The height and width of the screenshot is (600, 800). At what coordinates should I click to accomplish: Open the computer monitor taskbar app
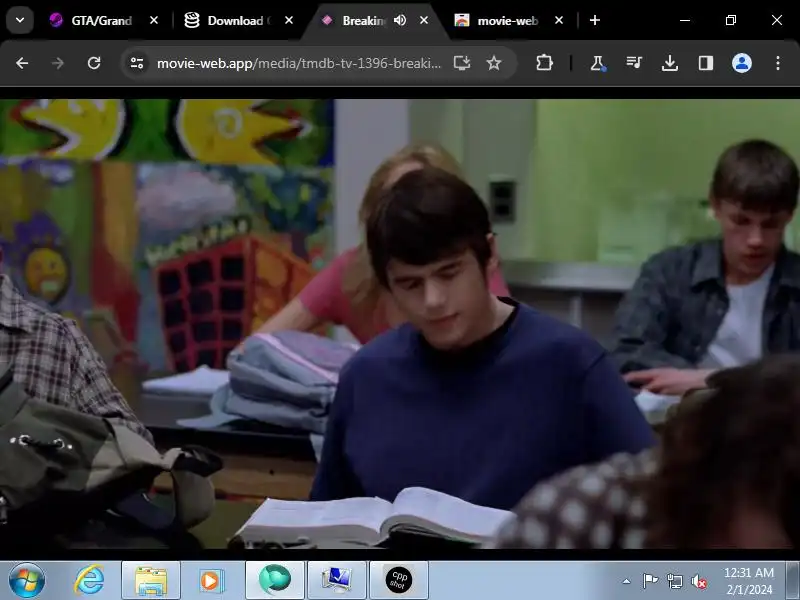[336, 580]
